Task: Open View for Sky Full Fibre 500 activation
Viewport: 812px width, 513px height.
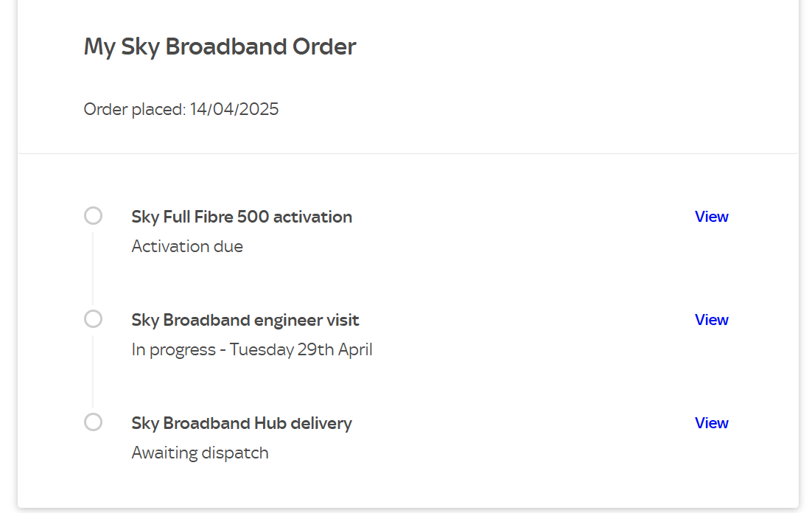Action: pos(711,216)
